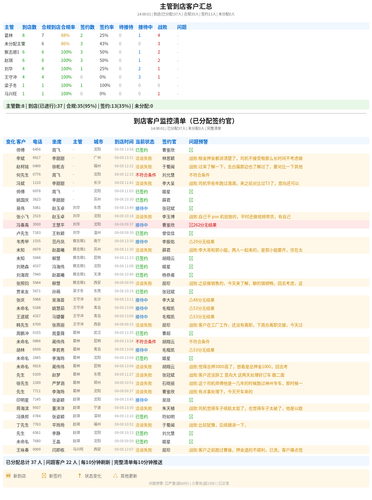372x500 pixels.
Task: Click the 其他更新 legend icon
Action: tap(115, 476)
